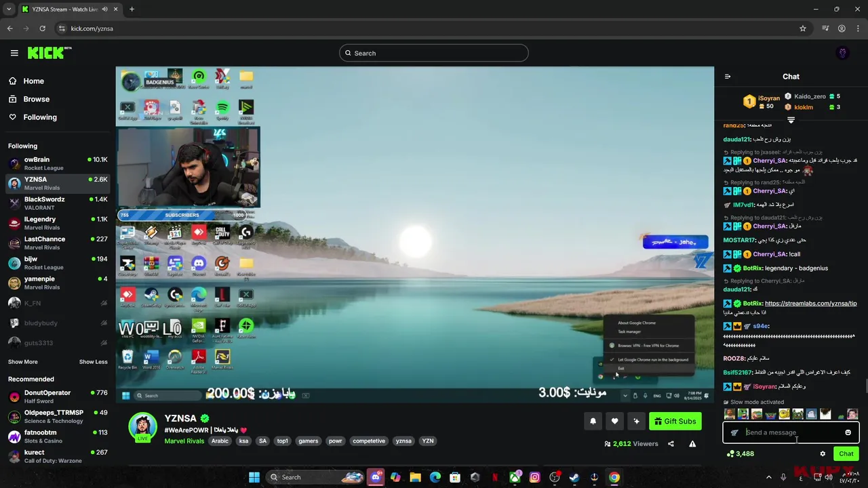Click the top1 tag
Image resolution: width=868 pixels, height=488 pixels.
283,441
